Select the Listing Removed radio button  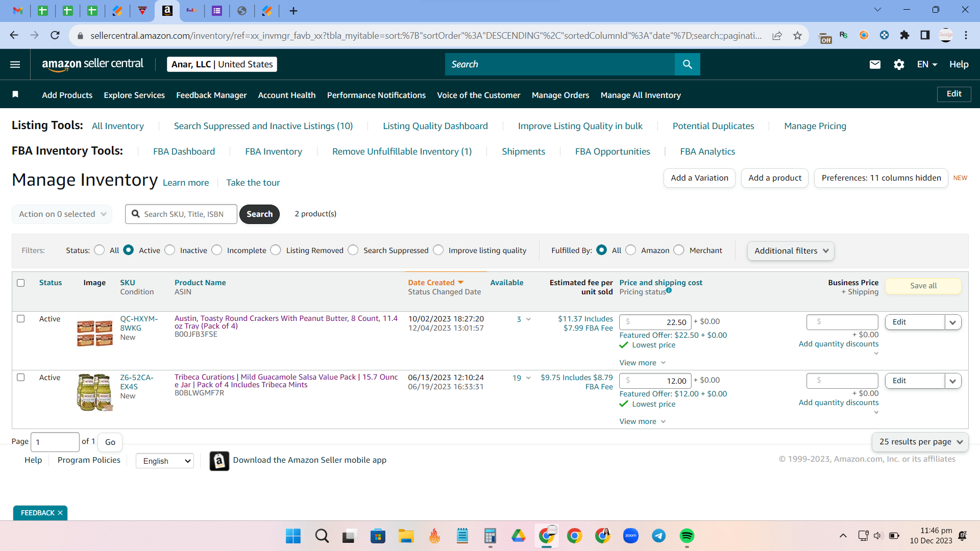pyautogui.click(x=276, y=250)
